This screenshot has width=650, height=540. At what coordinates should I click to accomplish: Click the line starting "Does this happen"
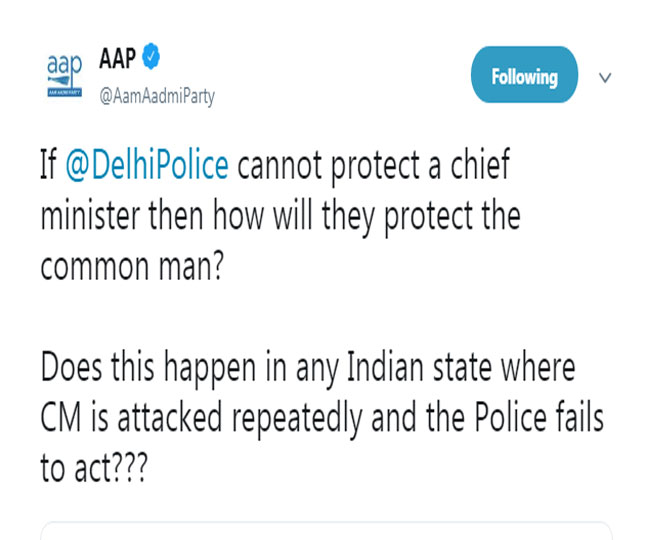click(308, 367)
